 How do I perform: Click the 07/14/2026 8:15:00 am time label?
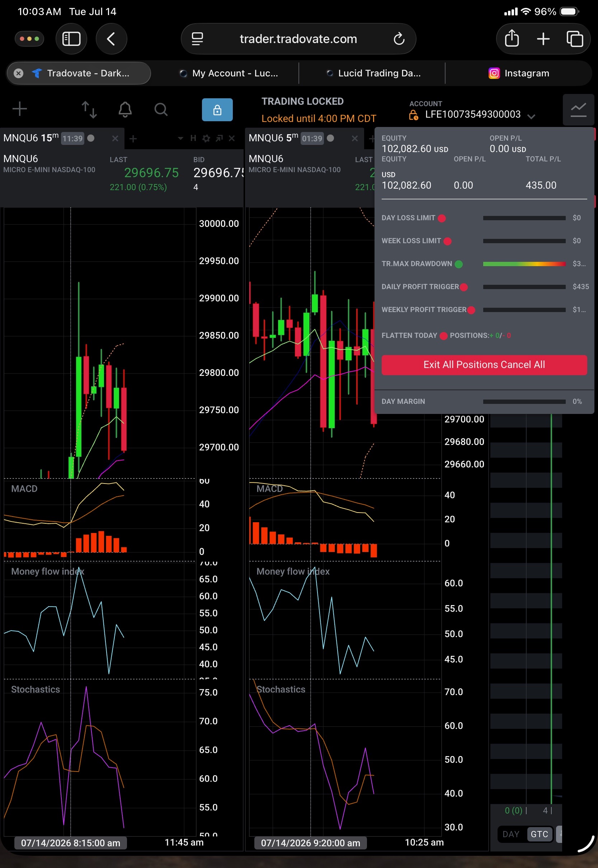[x=70, y=843]
